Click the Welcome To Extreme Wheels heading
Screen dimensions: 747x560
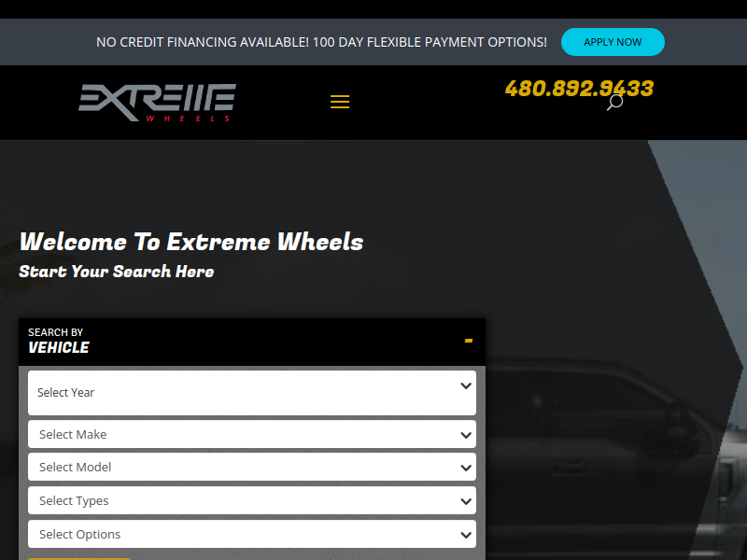click(191, 242)
